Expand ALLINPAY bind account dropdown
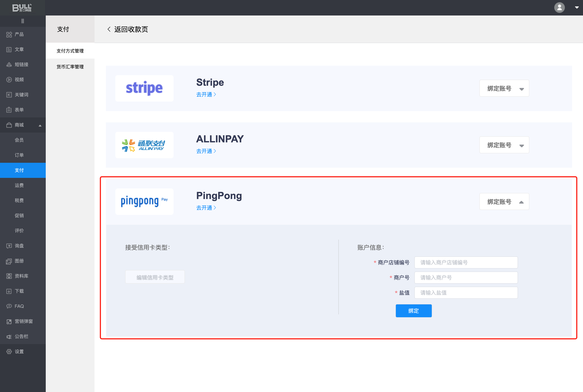583x392 pixels. (504, 145)
